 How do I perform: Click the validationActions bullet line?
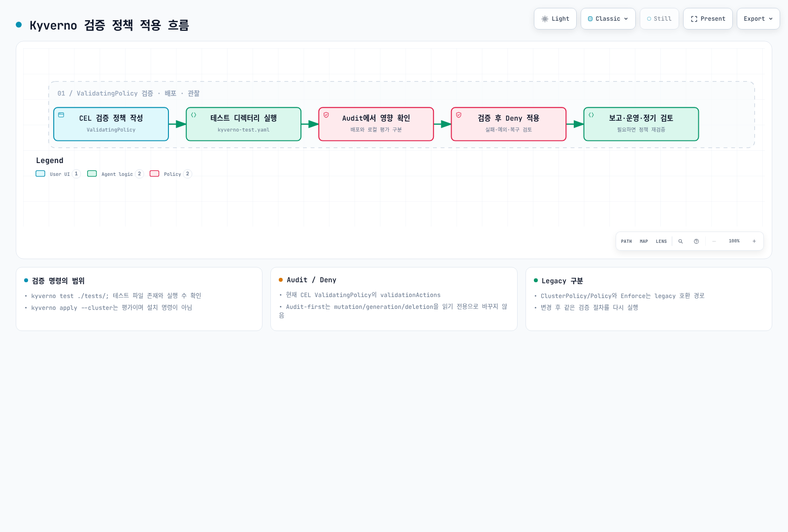363,295
